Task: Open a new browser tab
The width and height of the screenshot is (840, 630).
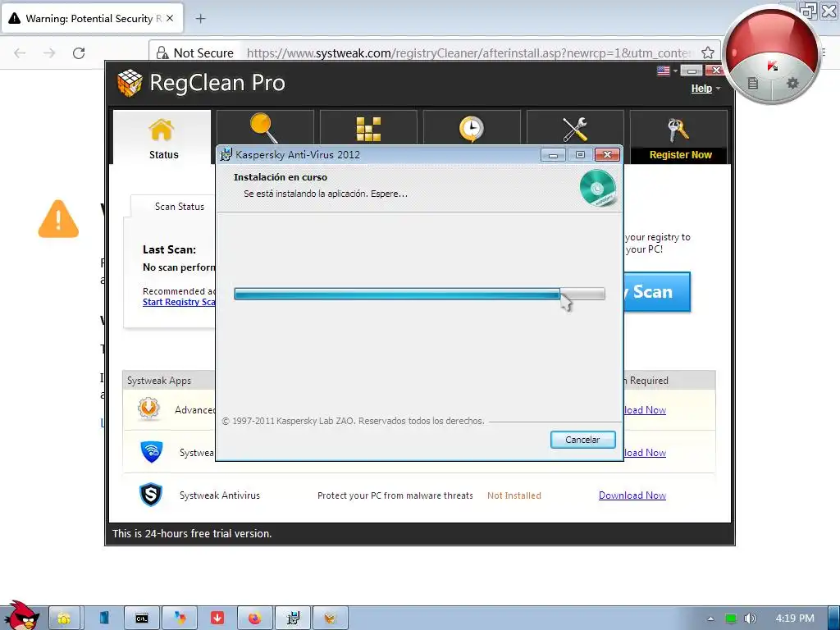Action: coord(200,19)
